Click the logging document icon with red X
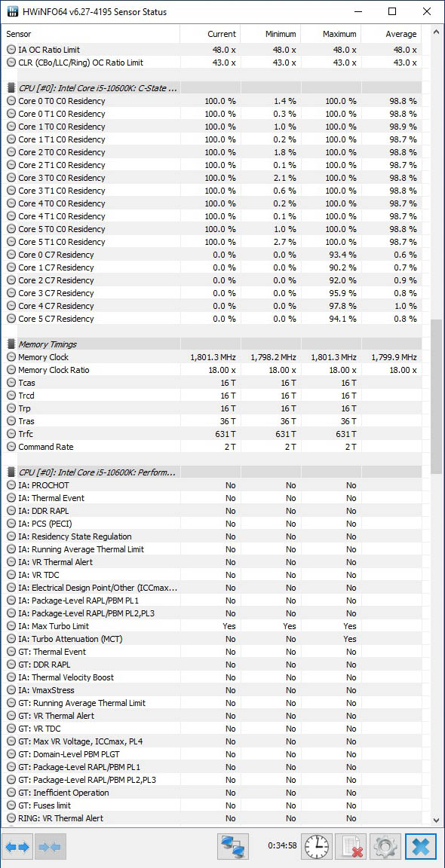This screenshot has height=868, width=445. pyautogui.click(x=352, y=847)
